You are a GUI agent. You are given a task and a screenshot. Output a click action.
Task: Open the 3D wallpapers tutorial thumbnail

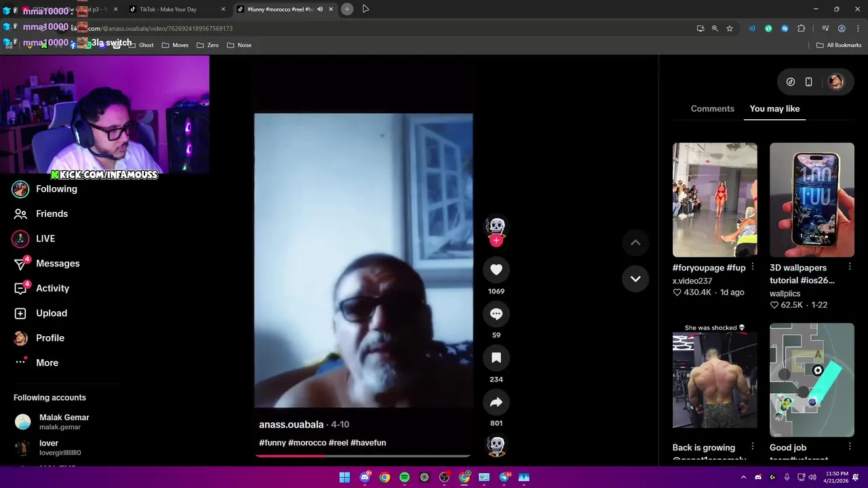tap(812, 200)
